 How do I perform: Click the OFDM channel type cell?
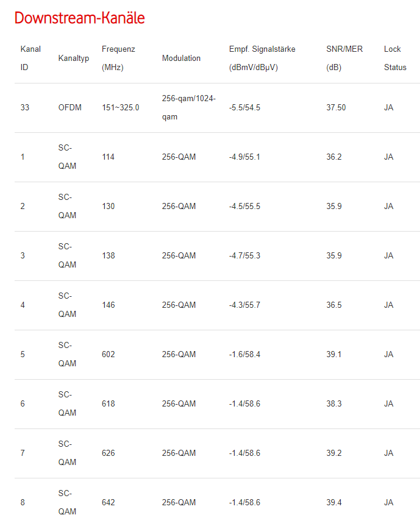70,108
